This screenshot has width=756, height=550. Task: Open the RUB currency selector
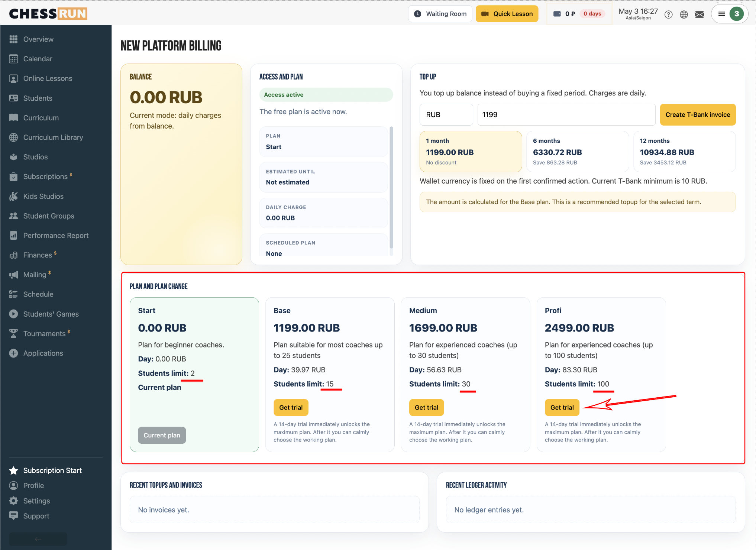pos(446,114)
